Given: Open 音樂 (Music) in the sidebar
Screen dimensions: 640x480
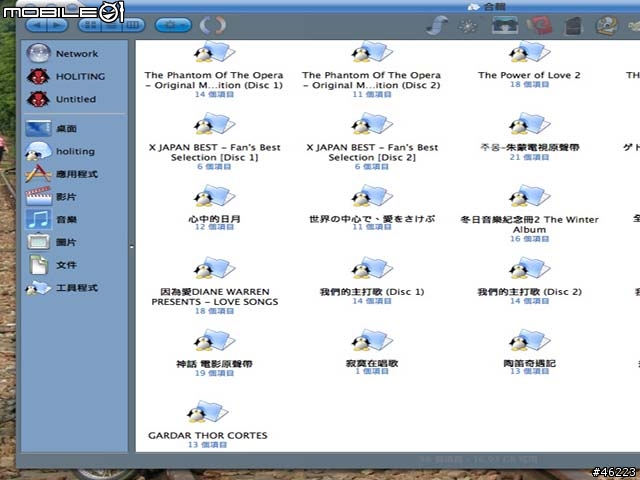Looking at the screenshot, I should tap(51, 220).
